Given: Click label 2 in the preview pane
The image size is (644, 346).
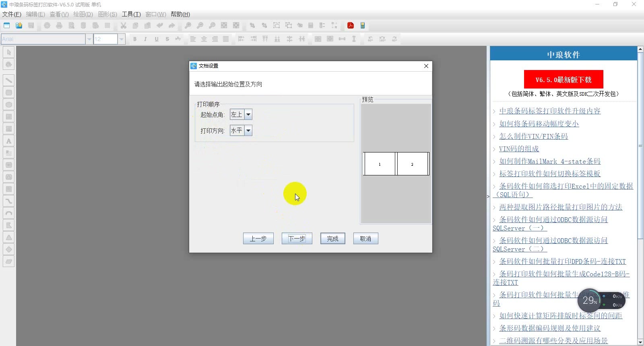Looking at the screenshot, I should point(412,164).
